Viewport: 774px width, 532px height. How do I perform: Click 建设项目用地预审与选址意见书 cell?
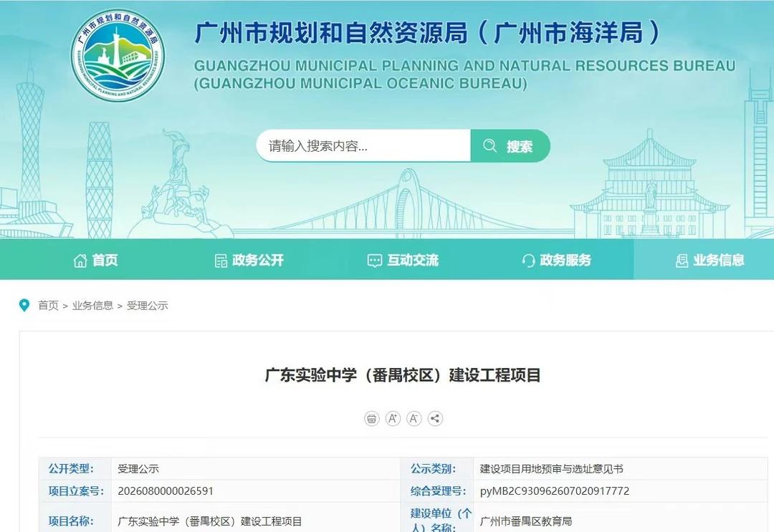click(551, 468)
